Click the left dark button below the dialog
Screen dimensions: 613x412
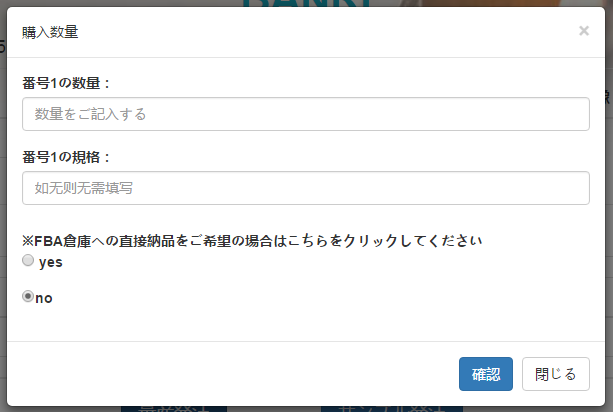click(x=173, y=408)
